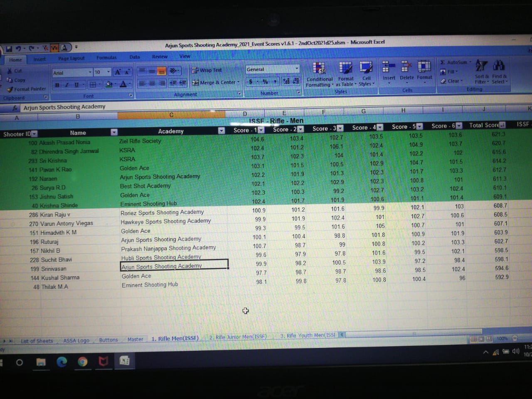Switch to the Data ribbon tab
The height and width of the screenshot is (399, 532).
[134, 57]
